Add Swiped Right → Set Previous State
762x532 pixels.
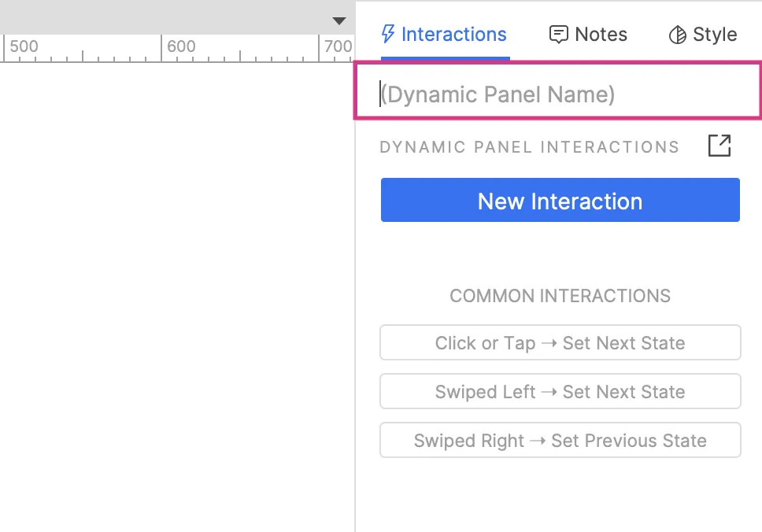(x=560, y=441)
